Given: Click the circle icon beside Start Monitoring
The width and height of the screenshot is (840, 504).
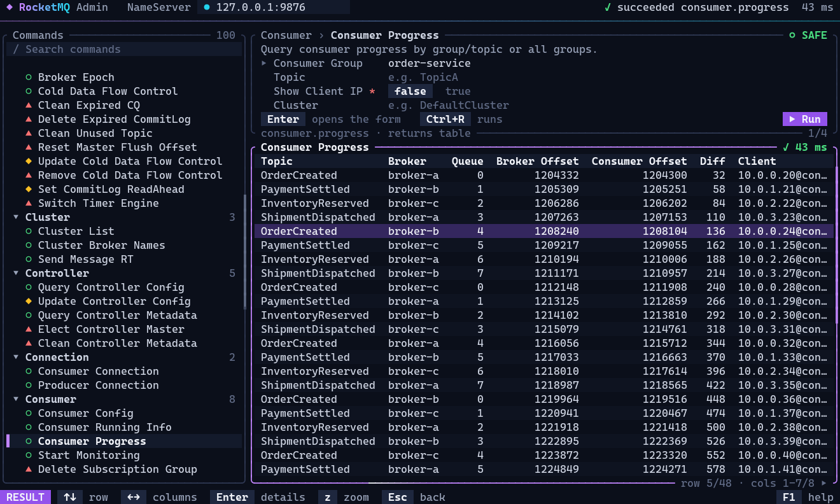Looking at the screenshot, I should 29,456.
